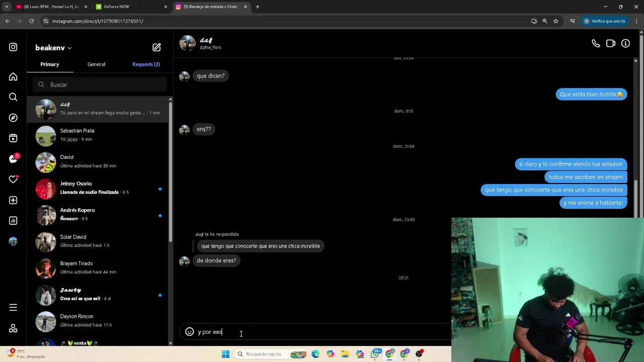
Task: Click the Create new post plus icon
Action: [13, 200]
